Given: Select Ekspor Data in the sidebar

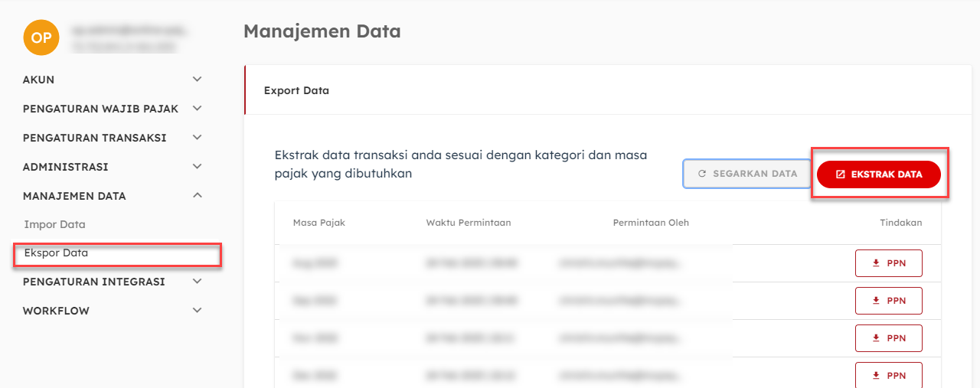Looking at the screenshot, I should (x=57, y=253).
